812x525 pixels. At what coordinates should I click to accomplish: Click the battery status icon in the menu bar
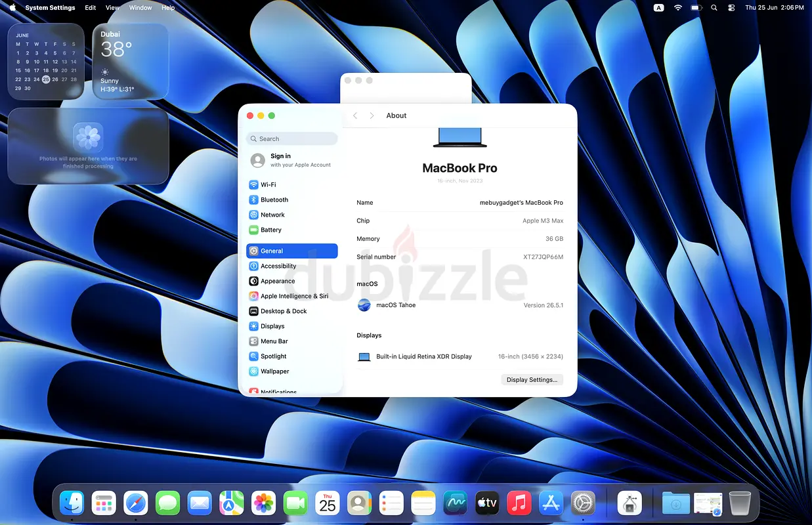(696, 8)
